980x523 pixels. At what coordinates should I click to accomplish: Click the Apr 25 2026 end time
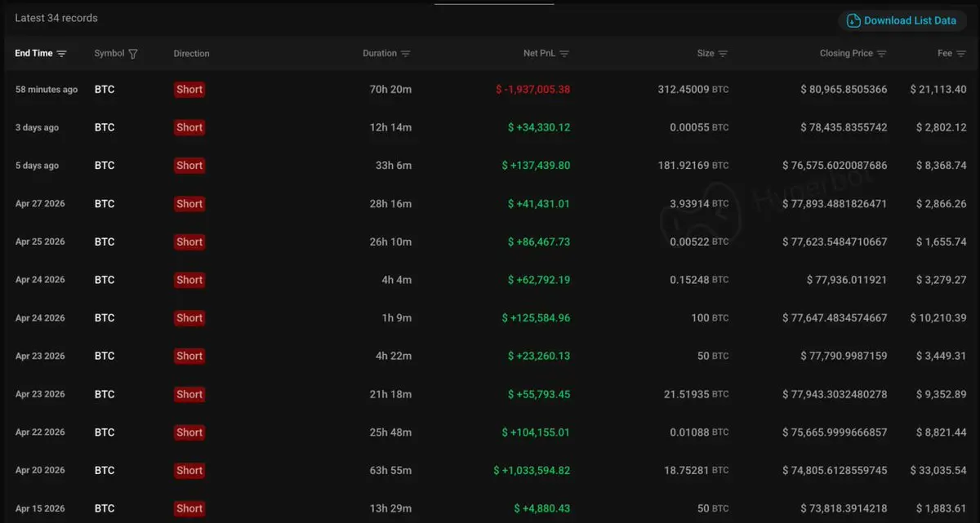(x=40, y=242)
